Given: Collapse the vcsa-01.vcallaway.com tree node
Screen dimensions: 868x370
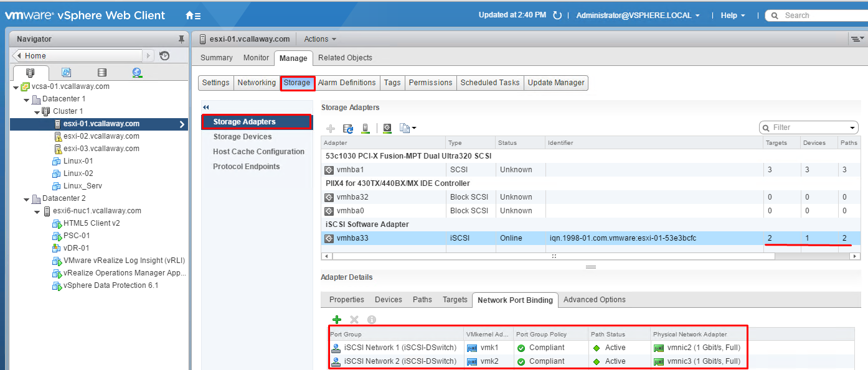Looking at the screenshot, I should pos(16,87).
